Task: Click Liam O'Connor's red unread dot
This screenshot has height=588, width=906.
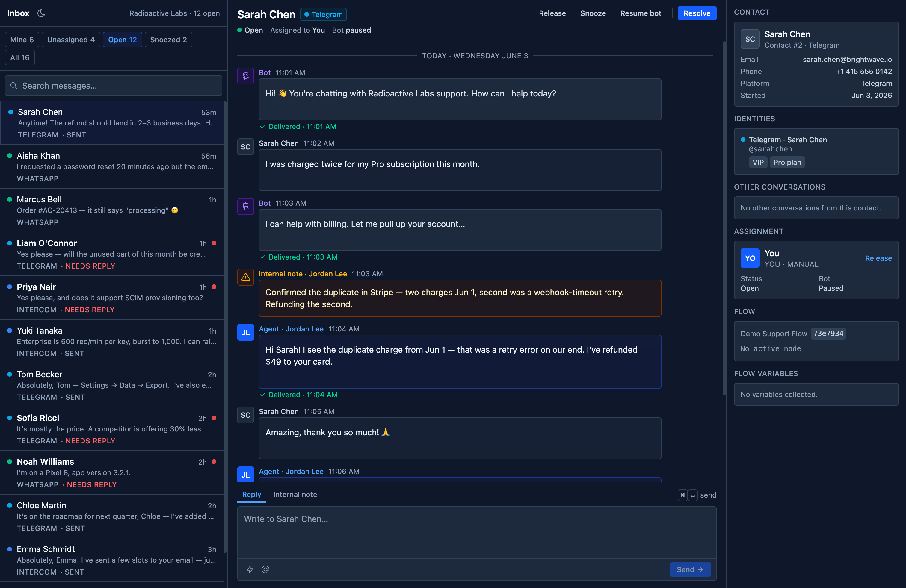Action: [x=214, y=243]
